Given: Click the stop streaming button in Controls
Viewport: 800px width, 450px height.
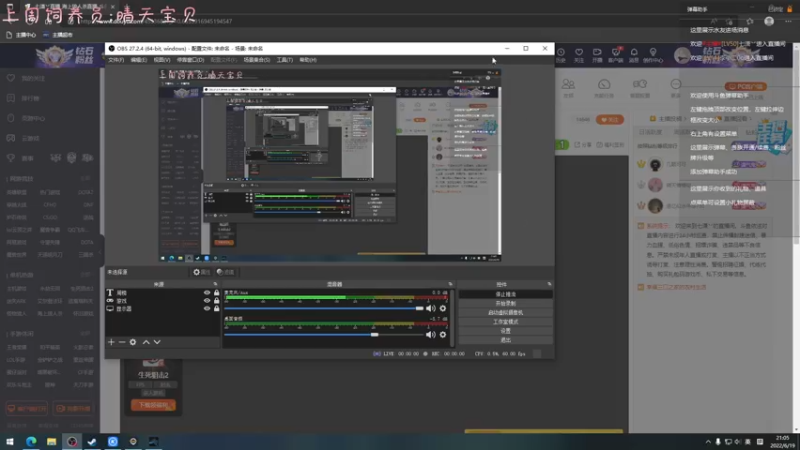Looking at the screenshot, I should (506, 294).
